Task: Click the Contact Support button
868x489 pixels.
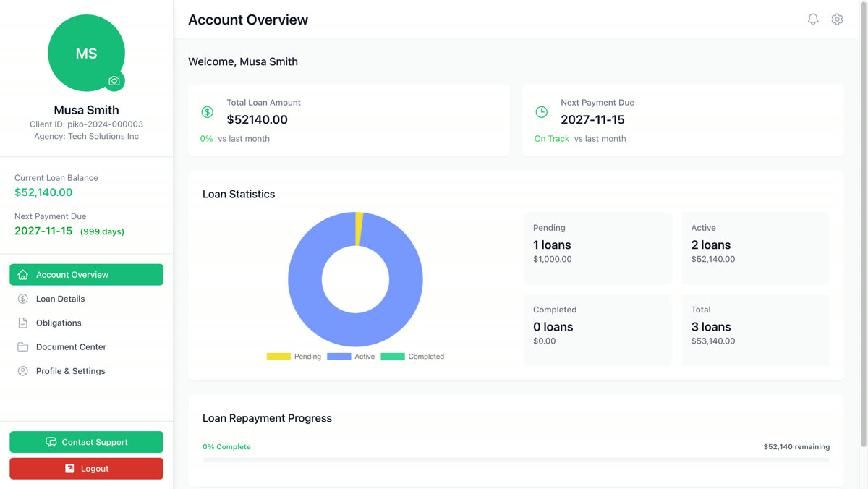Action: click(86, 442)
